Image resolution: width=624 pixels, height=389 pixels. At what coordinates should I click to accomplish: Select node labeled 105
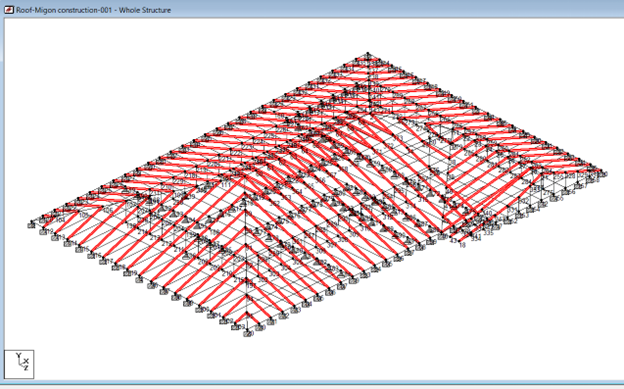click(84, 215)
